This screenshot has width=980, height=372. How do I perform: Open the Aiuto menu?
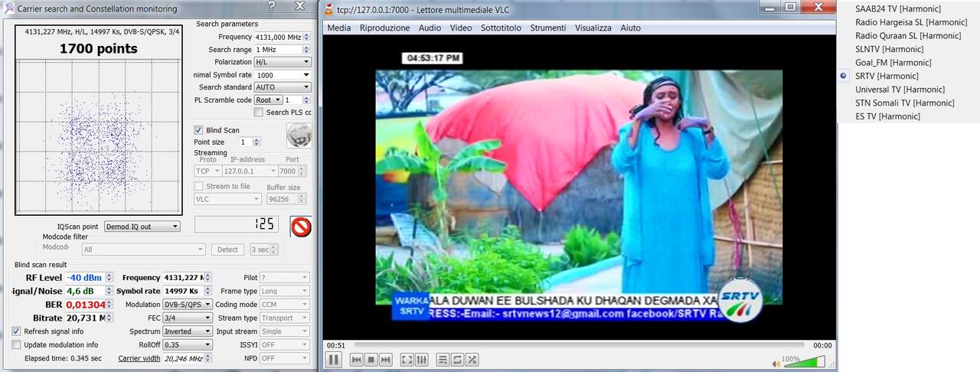pyautogui.click(x=631, y=28)
